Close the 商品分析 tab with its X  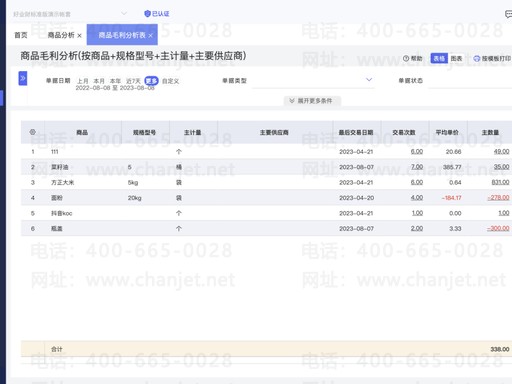point(79,35)
